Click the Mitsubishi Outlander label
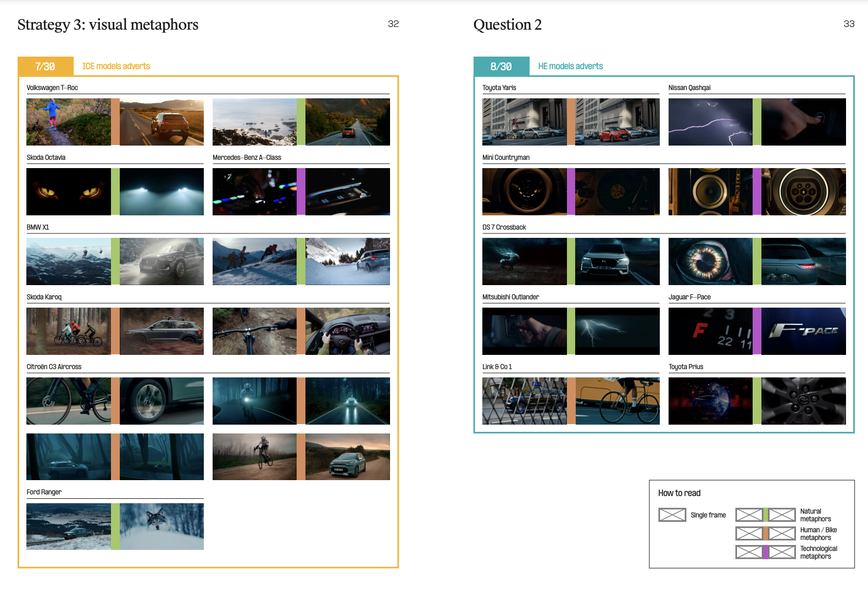The image size is (868, 590). (511, 297)
